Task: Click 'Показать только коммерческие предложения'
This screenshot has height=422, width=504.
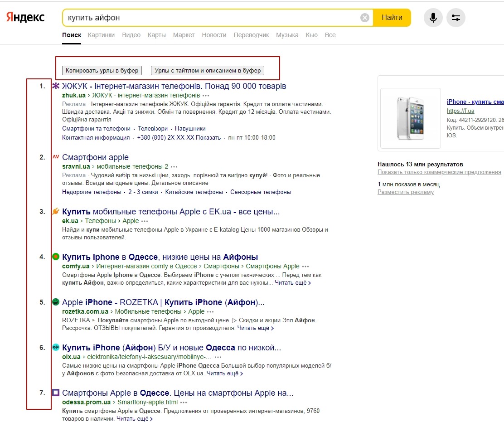Action: click(x=439, y=172)
